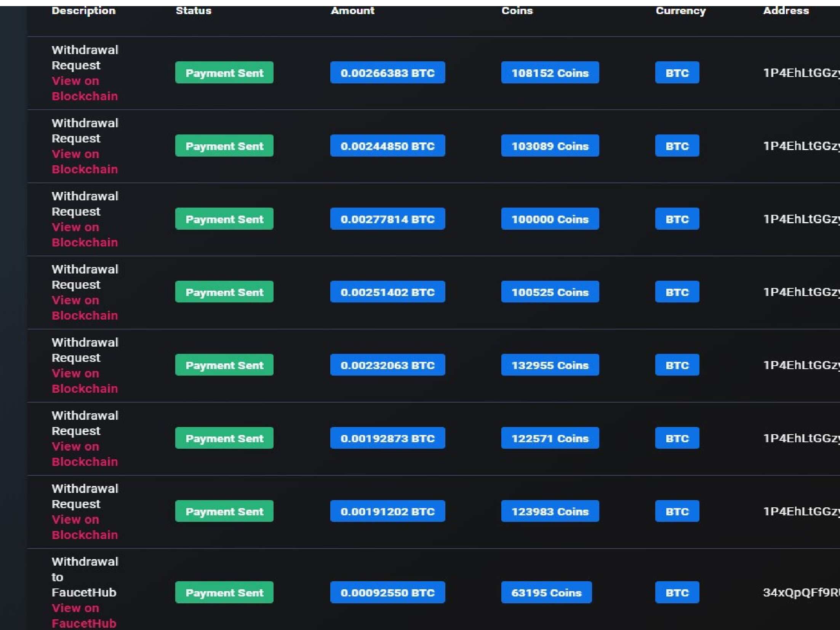Click BTC currency badge in 100000 Coins row
This screenshot has height=630, width=840.
[677, 219]
